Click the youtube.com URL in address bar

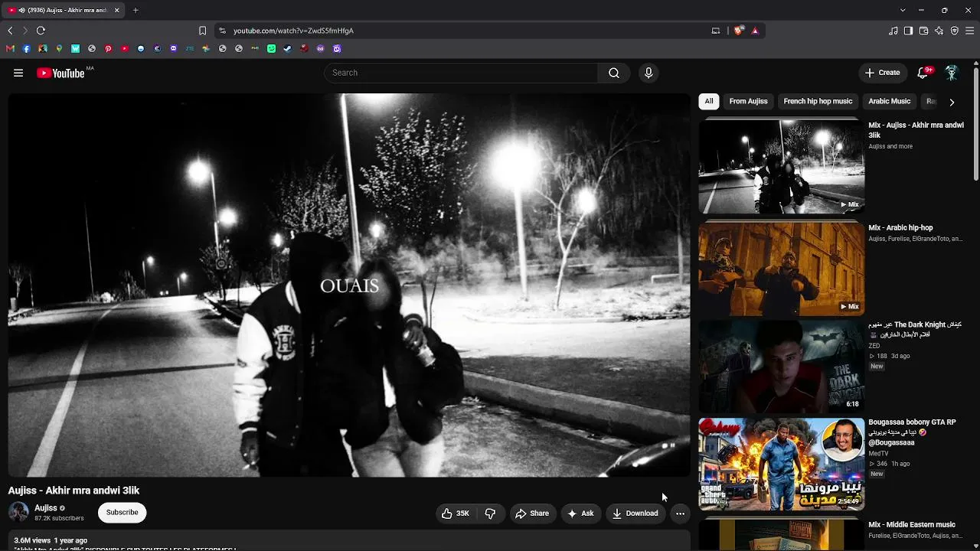click(x=293, y=31)
